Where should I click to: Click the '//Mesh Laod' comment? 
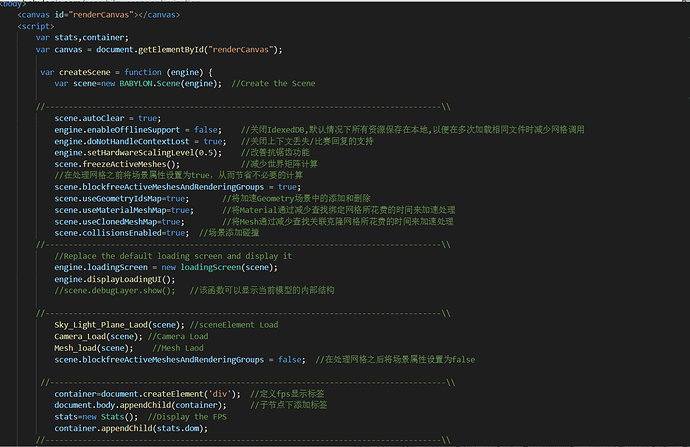pyautogui.click(x=178, y=348)
